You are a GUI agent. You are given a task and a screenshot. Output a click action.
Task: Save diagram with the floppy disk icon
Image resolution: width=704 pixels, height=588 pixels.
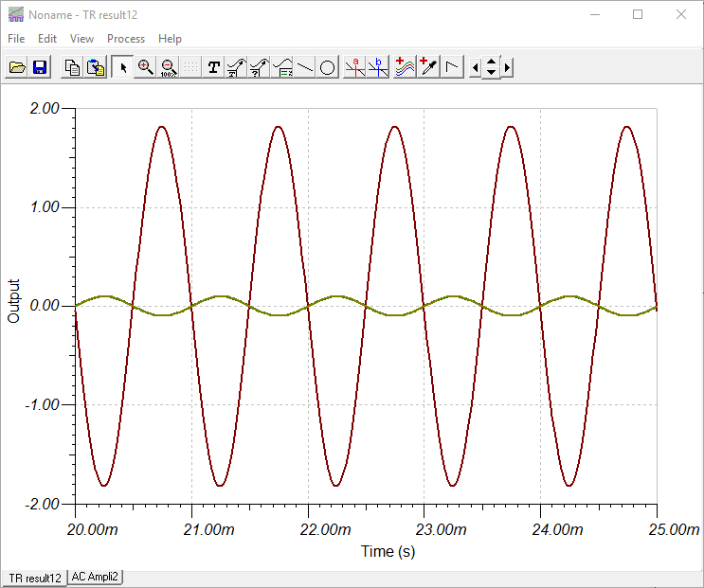(x=40, y=67)
